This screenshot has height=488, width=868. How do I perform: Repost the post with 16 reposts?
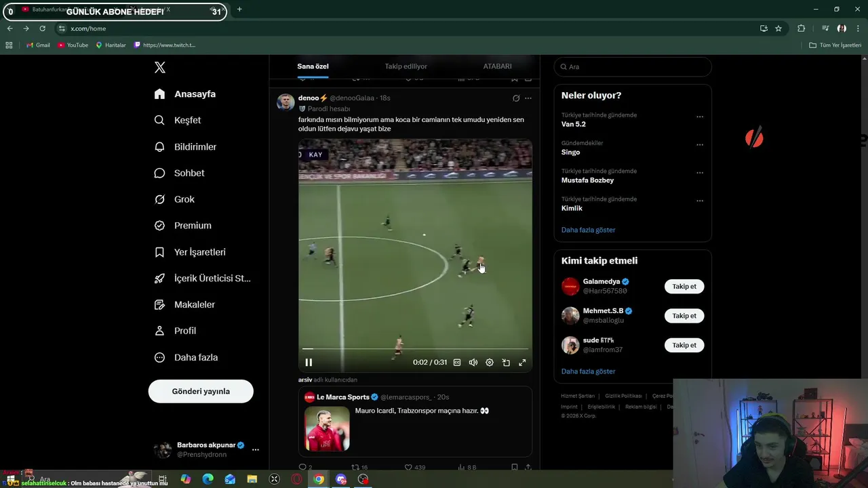coord(359,468)
